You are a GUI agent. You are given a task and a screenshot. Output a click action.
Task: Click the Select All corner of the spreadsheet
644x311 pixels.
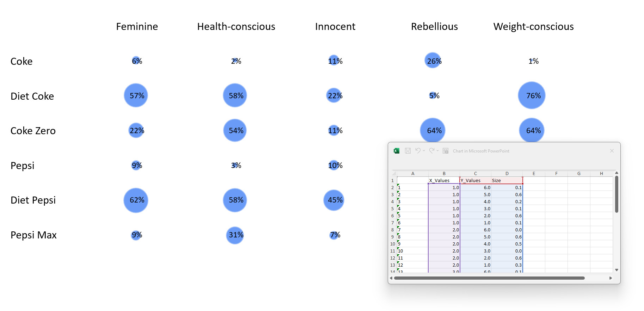pos(394,173)
